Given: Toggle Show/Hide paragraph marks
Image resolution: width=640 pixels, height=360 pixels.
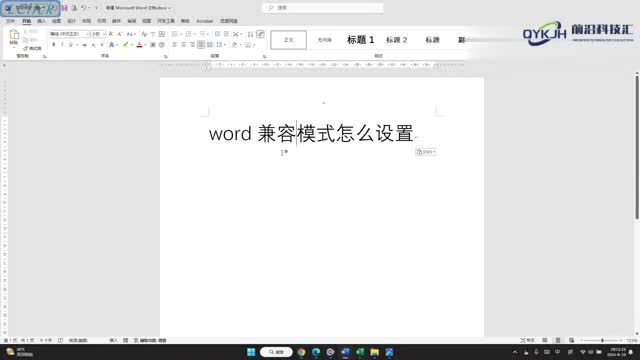Looking at the screenshot, I should (260, 34).
